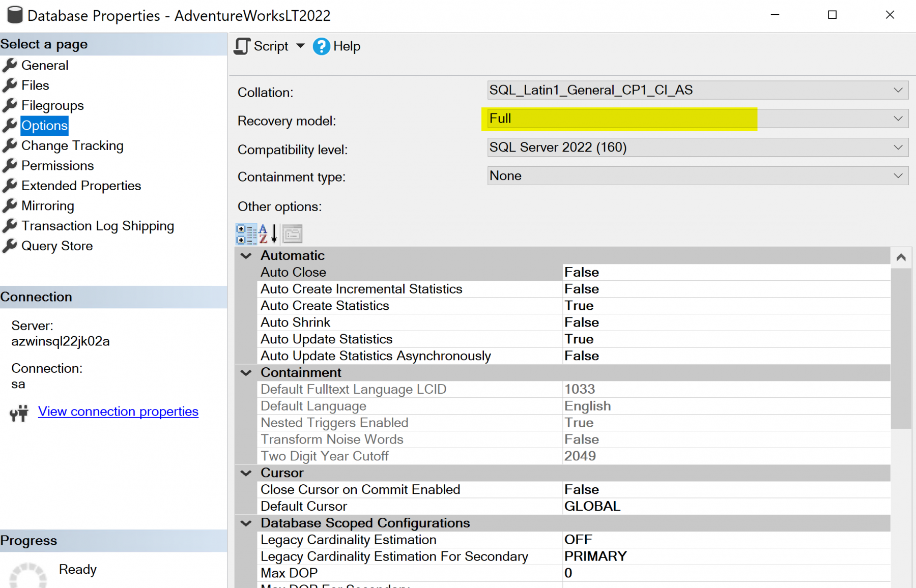
Task: Click the Default Cursor property name
Action: click(x=304, y=507)
